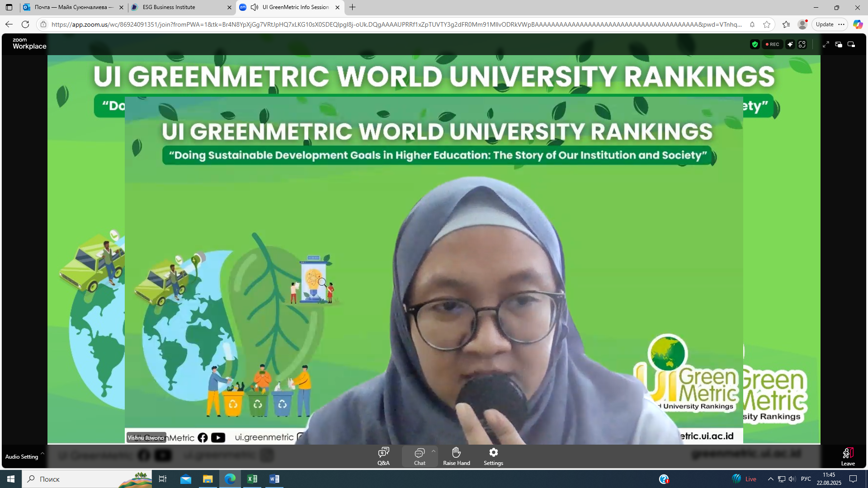Close the ESG Business Institute tab
This screenshot has height=488, width=868.
229,7
